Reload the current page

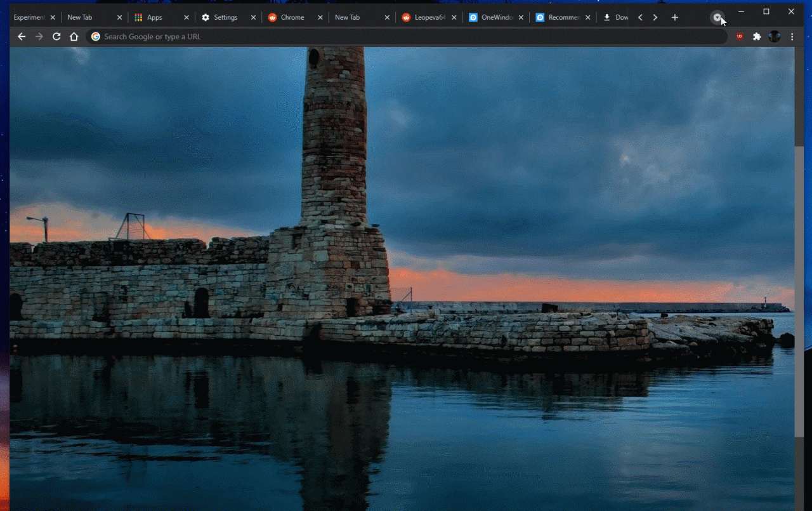56,37
